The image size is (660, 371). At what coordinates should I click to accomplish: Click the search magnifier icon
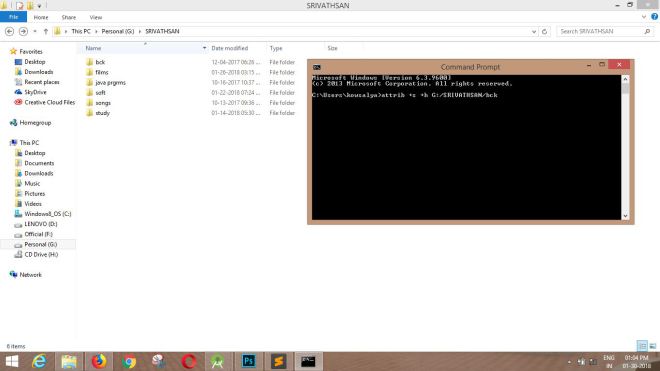pos(647,32)
